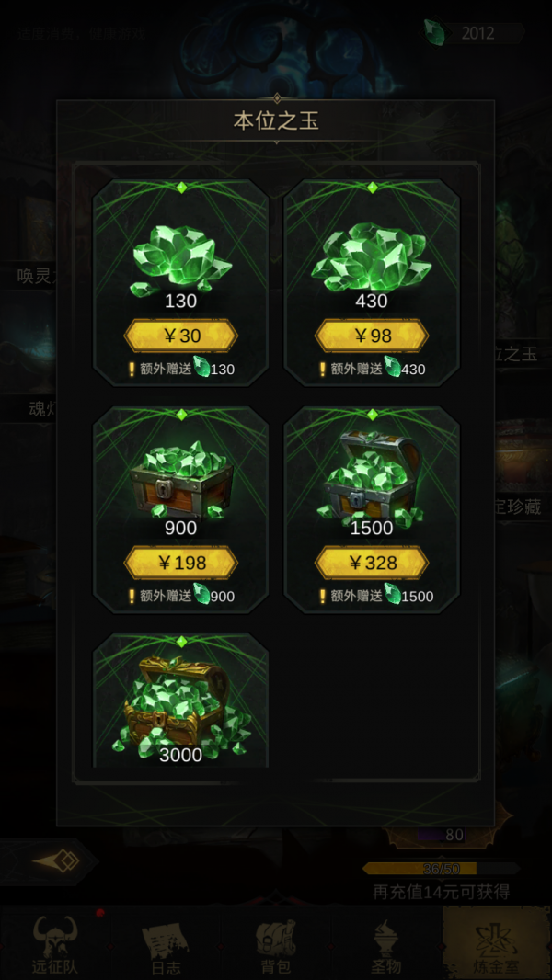
Task: Tap the 430 green gems pile icon
Action: click(x=372, y=256)
